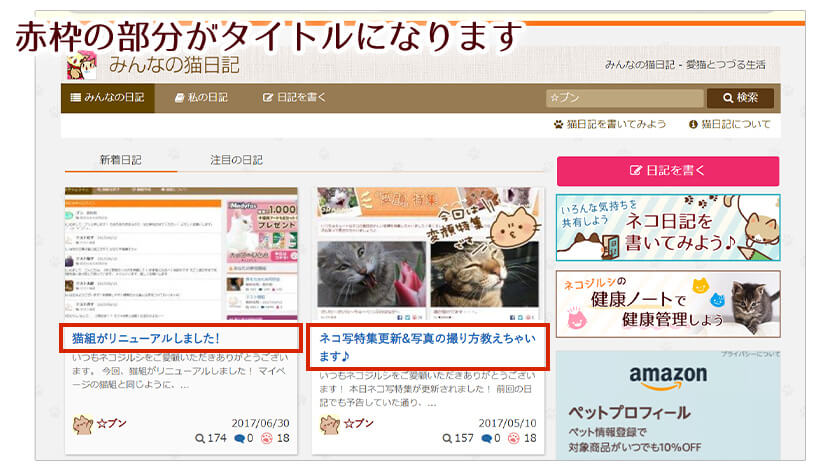Viewport: 840px width, 470px height.
Task: Switch to the 注目の日記 tab
Action: coord(237,160)
